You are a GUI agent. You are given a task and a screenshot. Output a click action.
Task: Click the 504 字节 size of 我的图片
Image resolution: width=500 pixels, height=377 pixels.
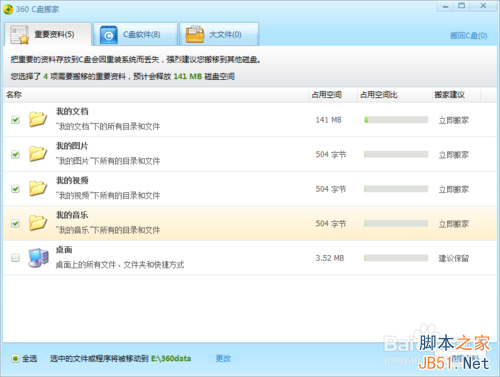[x=331, y=154]
